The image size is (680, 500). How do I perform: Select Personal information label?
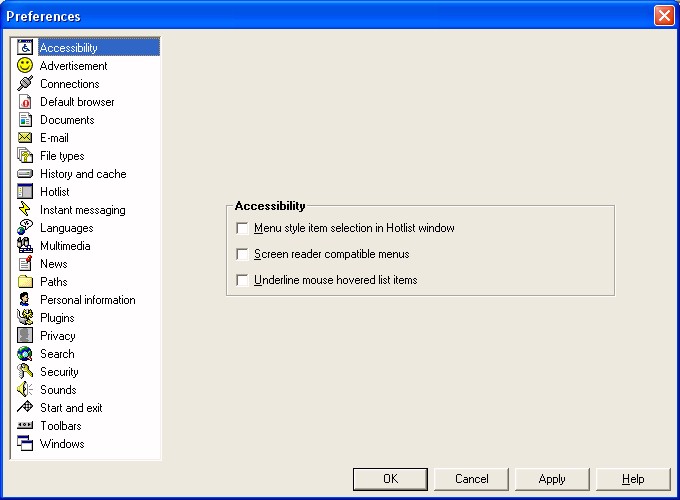pos(88,300)
